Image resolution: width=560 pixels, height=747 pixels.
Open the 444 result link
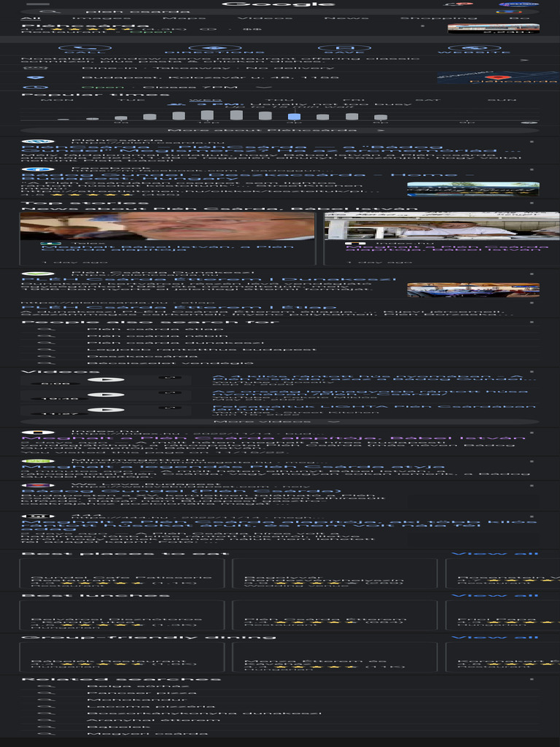pos(279,525)
